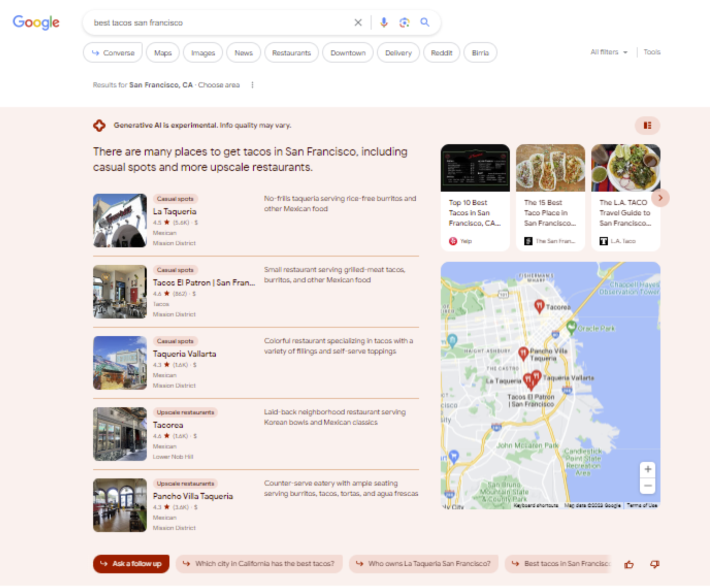Switch to the Images tab
Image resolution: width=710 pixels, height=588 pixels.
click(203, 53)
